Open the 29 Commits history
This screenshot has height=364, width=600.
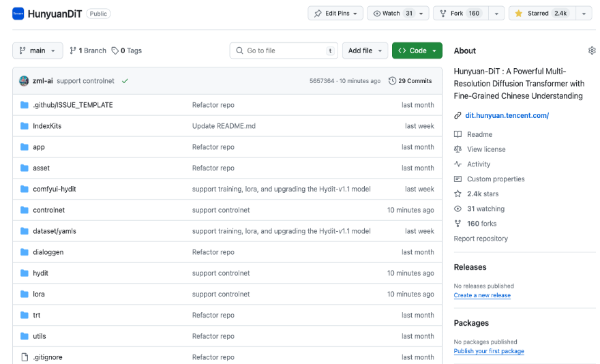410,81
